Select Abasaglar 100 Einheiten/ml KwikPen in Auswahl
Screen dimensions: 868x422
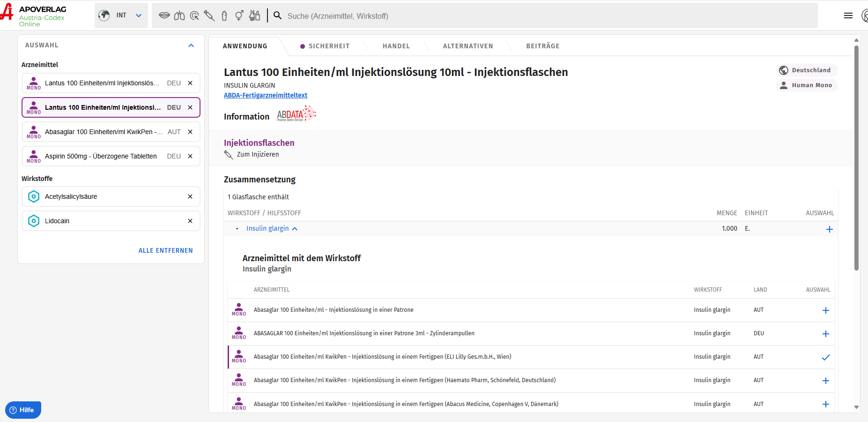point(111,132)
